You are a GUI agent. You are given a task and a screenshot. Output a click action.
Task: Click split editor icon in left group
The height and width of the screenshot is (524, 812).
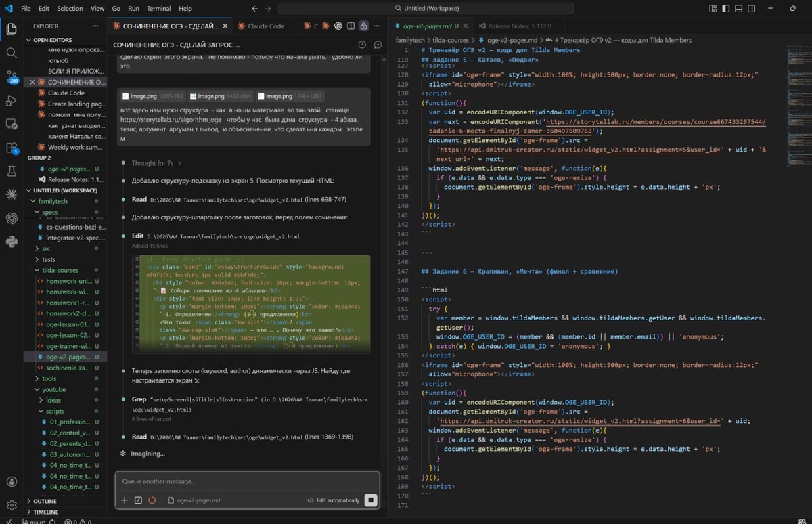pyautogui.click(x=351, y=26)
